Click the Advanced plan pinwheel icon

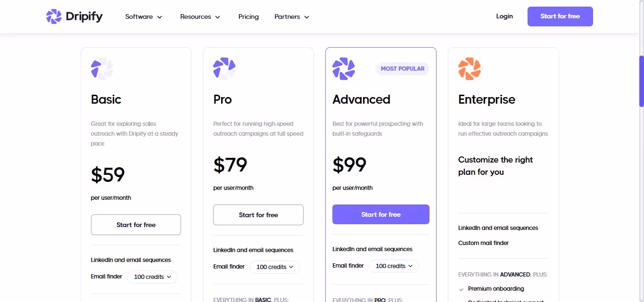pos(344,68)
